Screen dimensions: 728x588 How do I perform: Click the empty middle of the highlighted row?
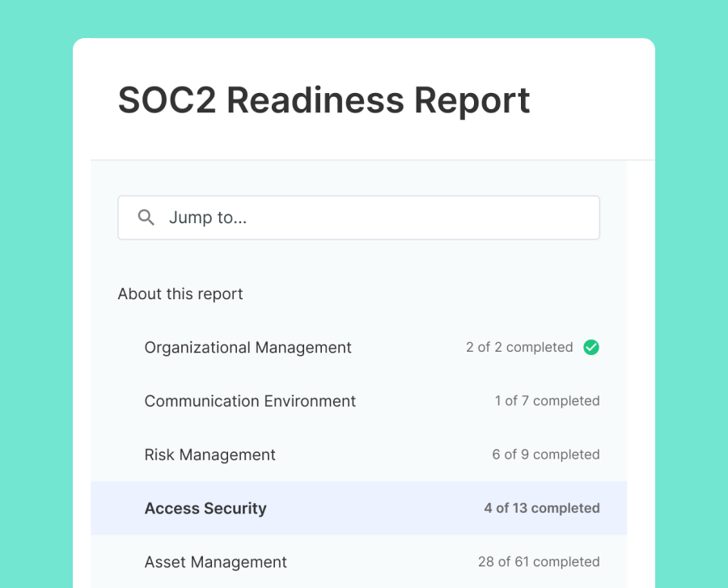point(372,509)
